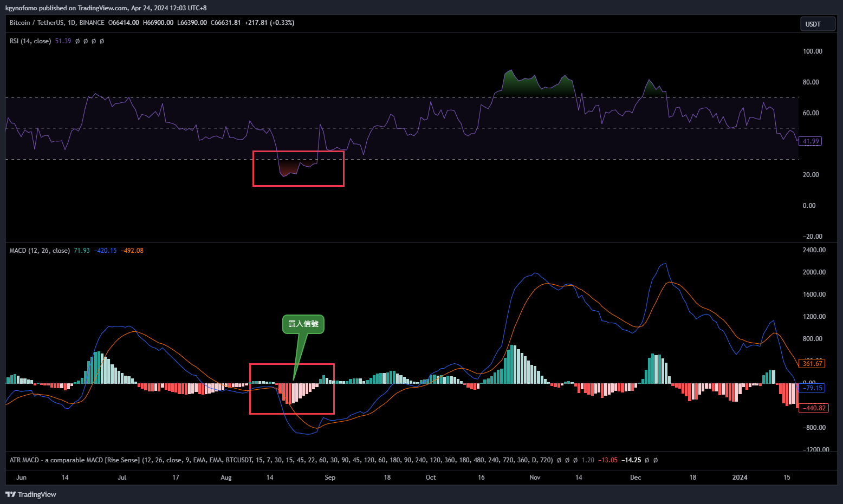The width and height of the screenshot is (843, 504).
Task: Click the red −440.82 histogram axis label
Action: point(813,408)
